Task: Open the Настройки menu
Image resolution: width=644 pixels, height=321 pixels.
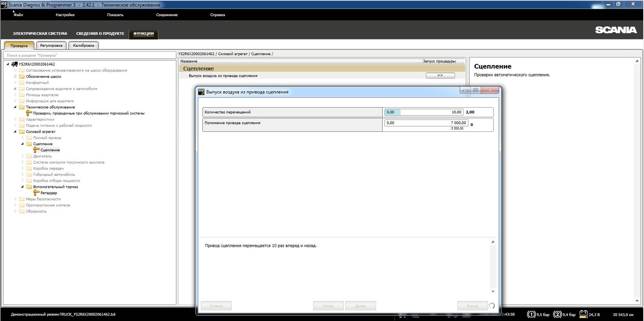Action: pyautogui.click(x=65, y=15)
